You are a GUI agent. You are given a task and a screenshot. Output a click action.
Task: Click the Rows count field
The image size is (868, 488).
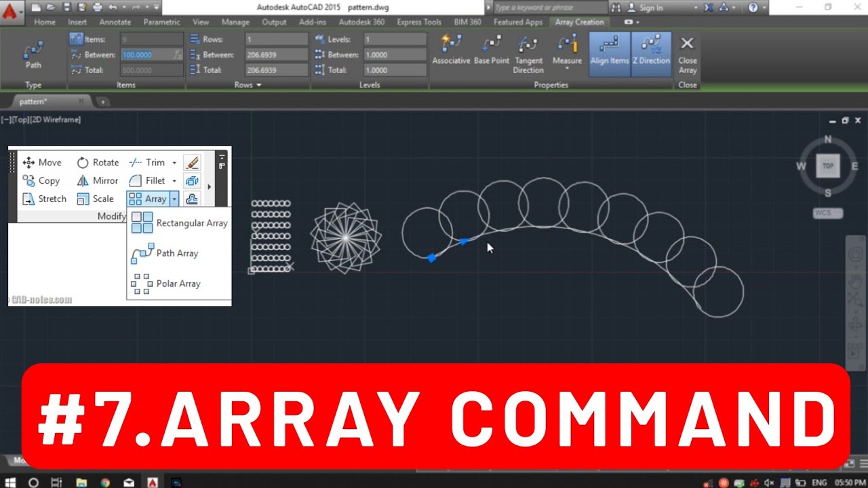click(x=277, y=39)
